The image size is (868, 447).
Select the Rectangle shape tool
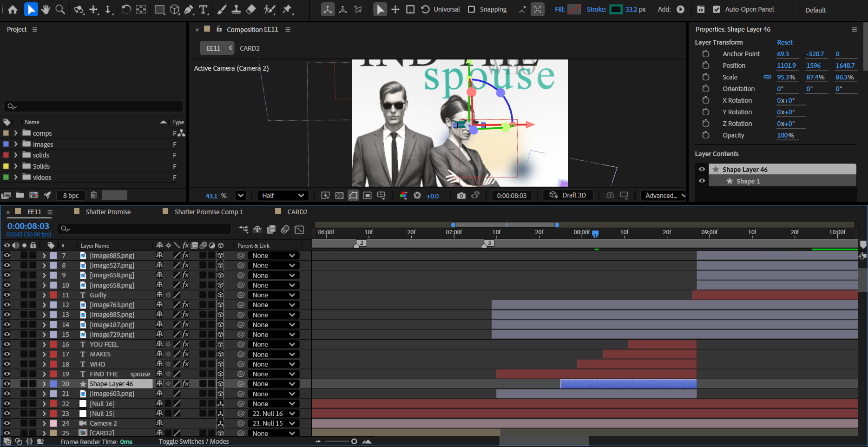(159, 9)
